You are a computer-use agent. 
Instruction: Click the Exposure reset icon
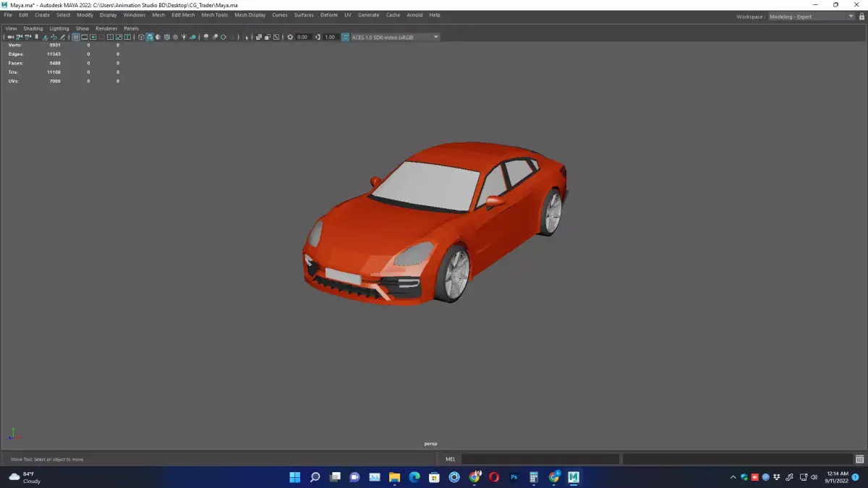coord(290,37)
